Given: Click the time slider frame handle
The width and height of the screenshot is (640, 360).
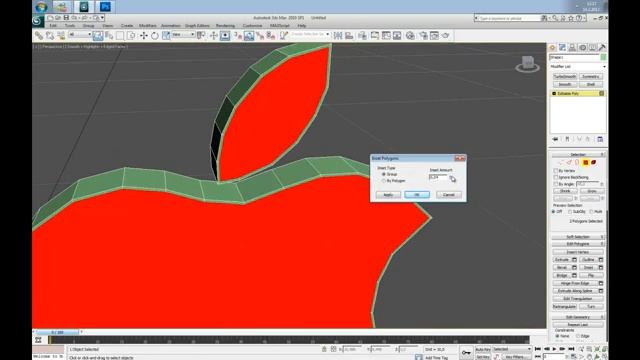Looking at the screenshot, I should click(59, 332).
